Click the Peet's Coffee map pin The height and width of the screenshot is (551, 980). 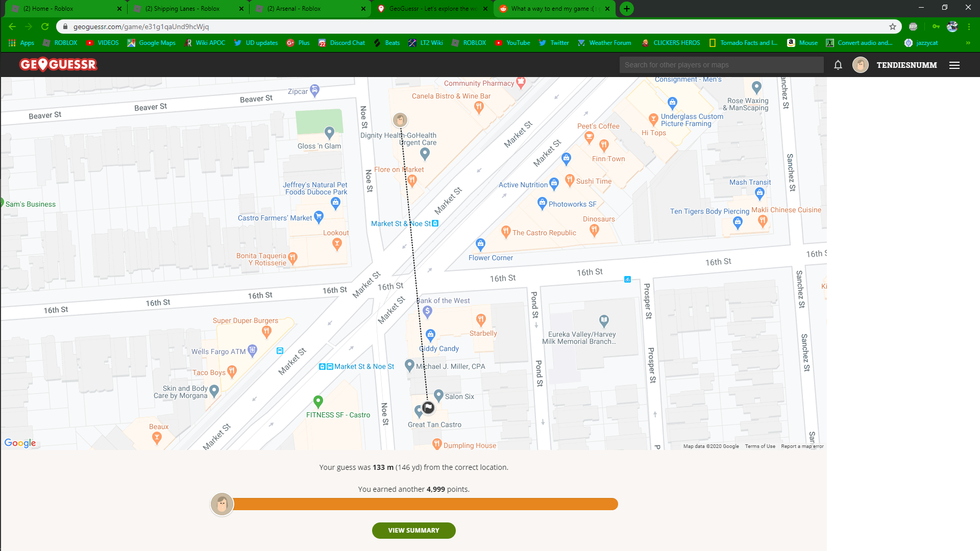coord(589,136)
